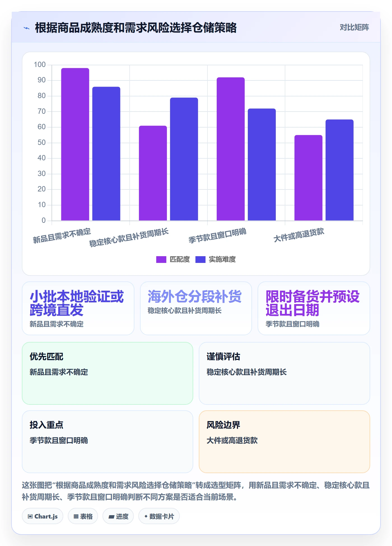Click the 谨慎评估 card heading

(223, 357)
